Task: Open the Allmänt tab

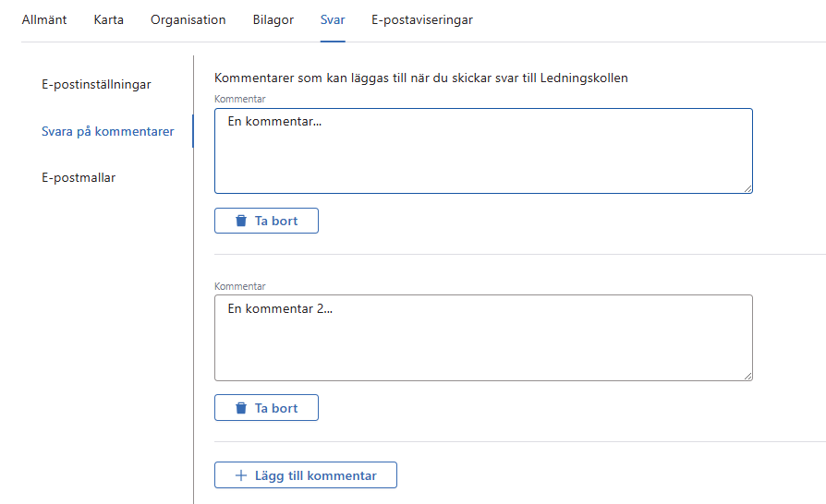Action: pos(44,20)
